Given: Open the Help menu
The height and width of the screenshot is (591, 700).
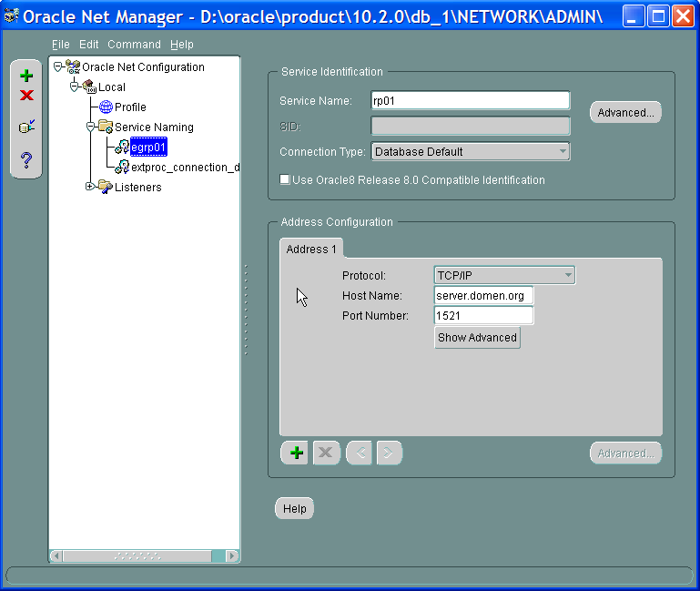Looking at the screenshot, I should pos(182,45).
